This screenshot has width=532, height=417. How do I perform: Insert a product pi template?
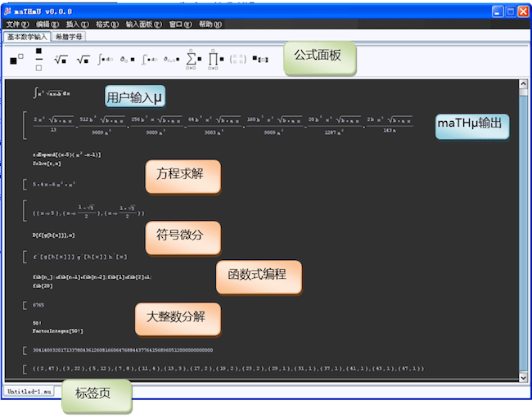point(216,60)
